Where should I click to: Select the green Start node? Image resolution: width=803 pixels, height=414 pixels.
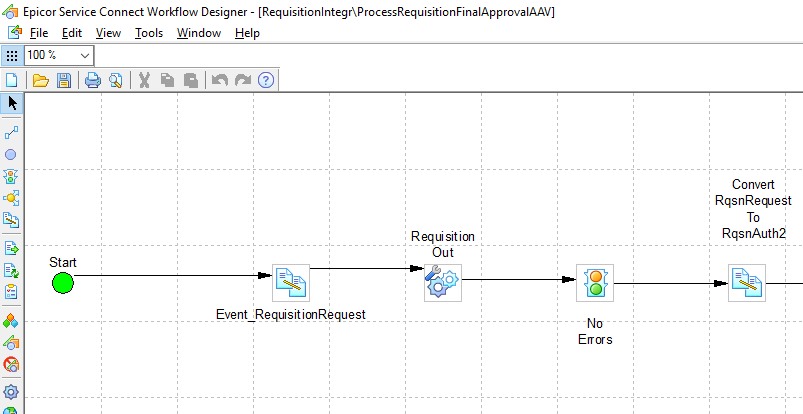(62, 283)
